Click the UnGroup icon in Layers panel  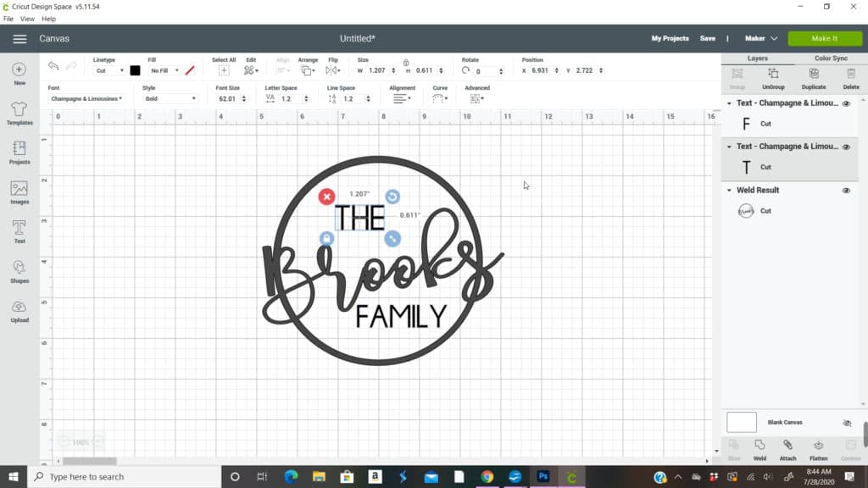(773, 78)
